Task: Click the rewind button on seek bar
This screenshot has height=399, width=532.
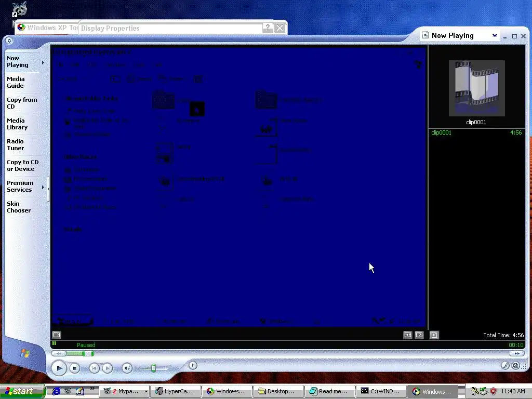Action: 59,353
